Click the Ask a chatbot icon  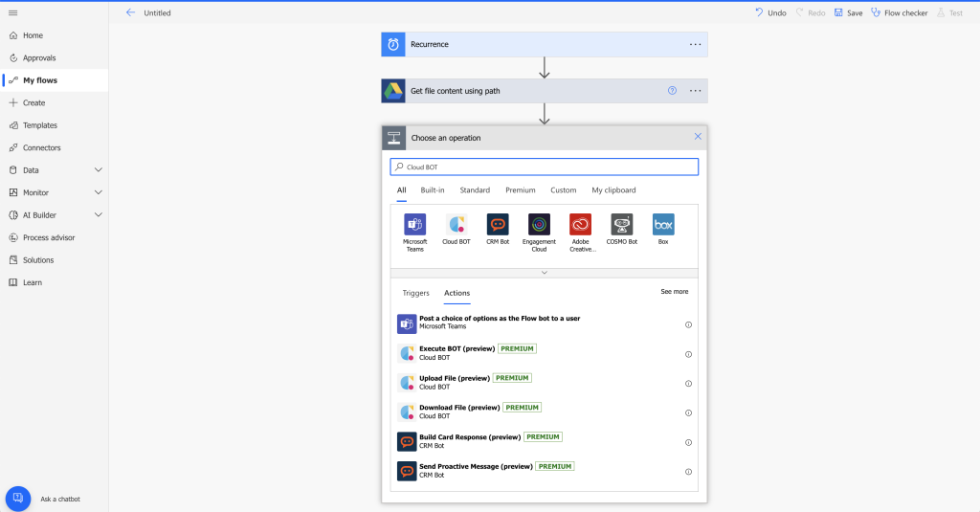[18, 499]
